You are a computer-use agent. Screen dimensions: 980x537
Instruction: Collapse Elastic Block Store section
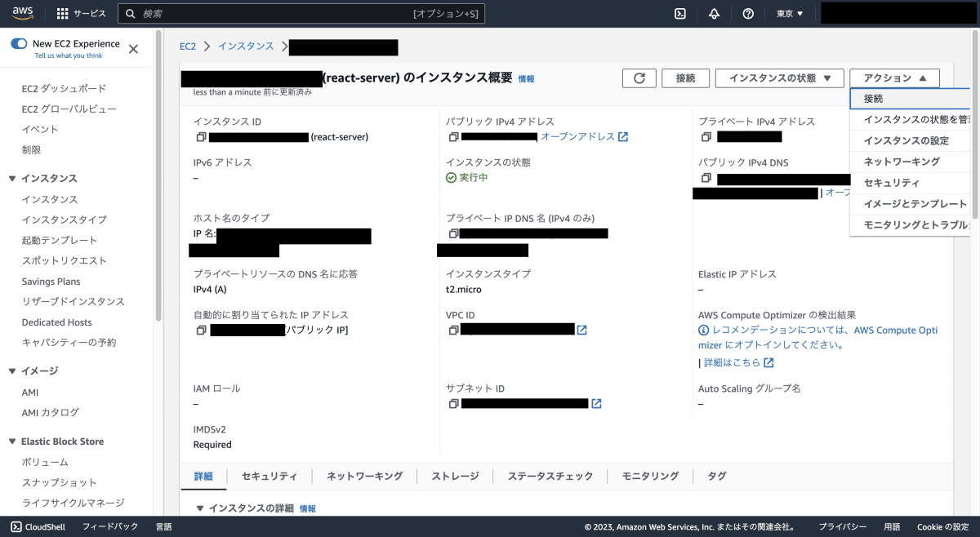coord(12,442)
